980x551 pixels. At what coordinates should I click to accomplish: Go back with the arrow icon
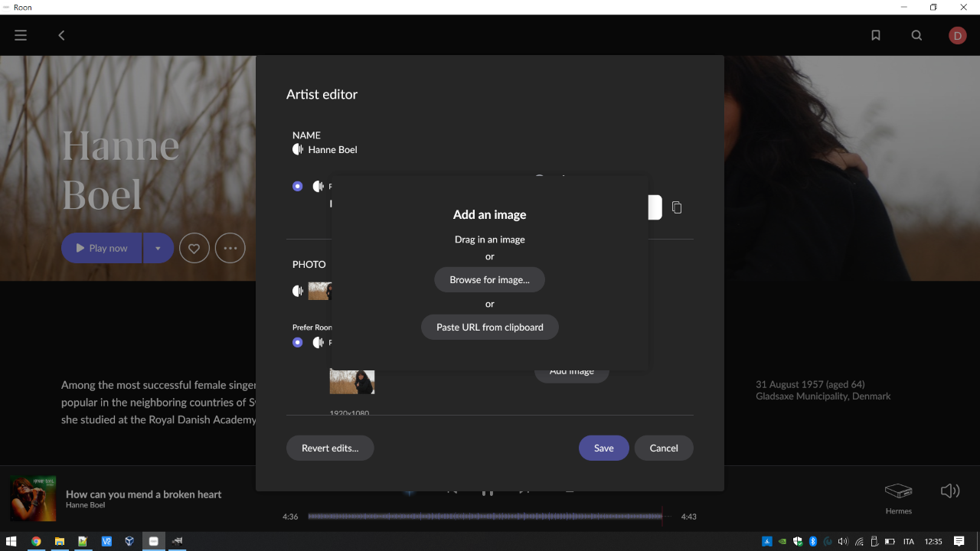click(61, 35)
